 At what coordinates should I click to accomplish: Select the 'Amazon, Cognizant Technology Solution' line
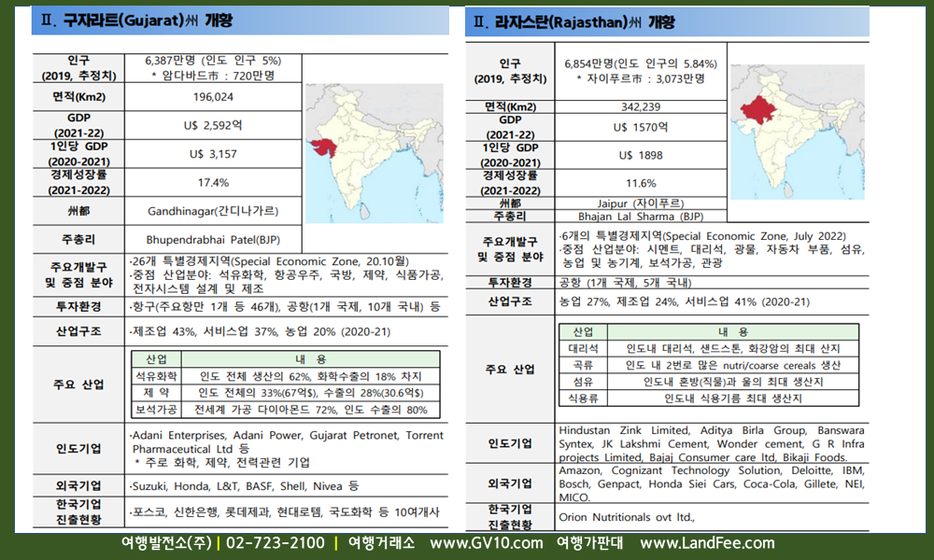pyautogui.click(x=712, y=470)
